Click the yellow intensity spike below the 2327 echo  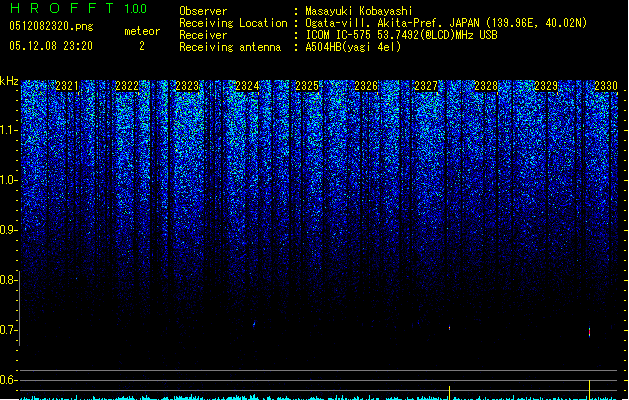click(449, 393)
